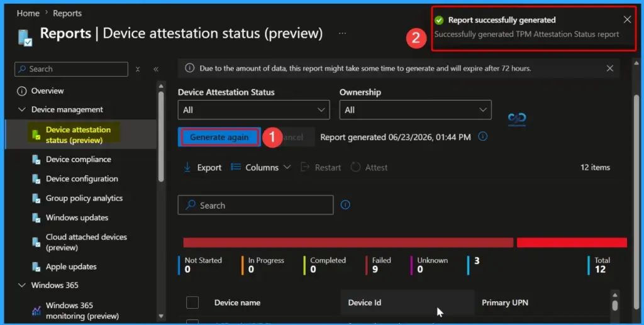Select the In Progress 0 status count
The width and height of the screenshot is (644, 325).
(264, 265)
